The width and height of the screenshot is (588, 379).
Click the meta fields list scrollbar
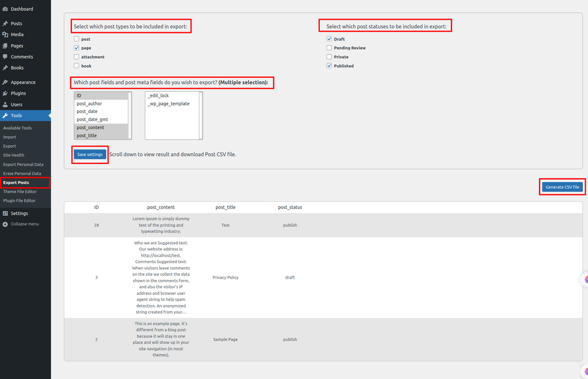201,115
